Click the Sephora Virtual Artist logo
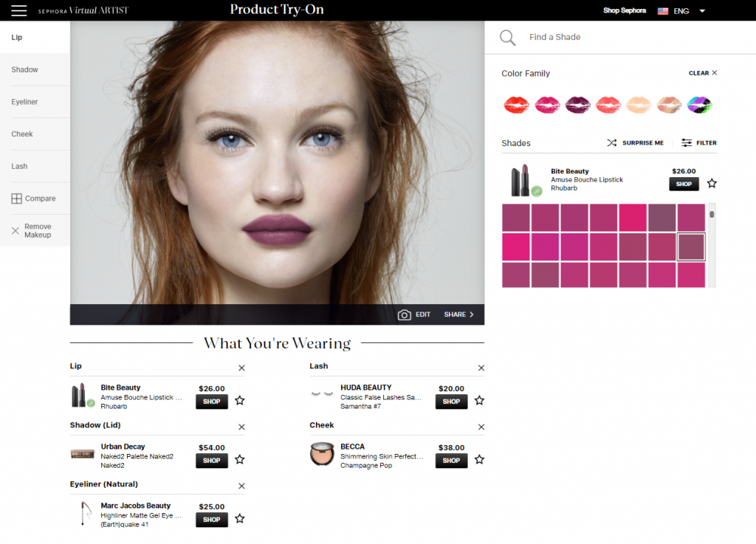 (x=83, y=10)
